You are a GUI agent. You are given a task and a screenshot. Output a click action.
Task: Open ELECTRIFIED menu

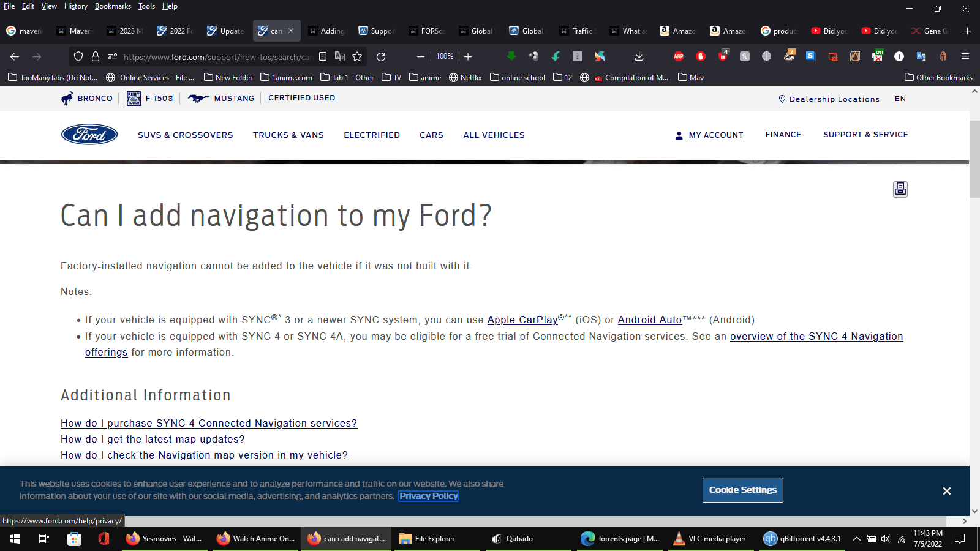click(x=372, y=135)
